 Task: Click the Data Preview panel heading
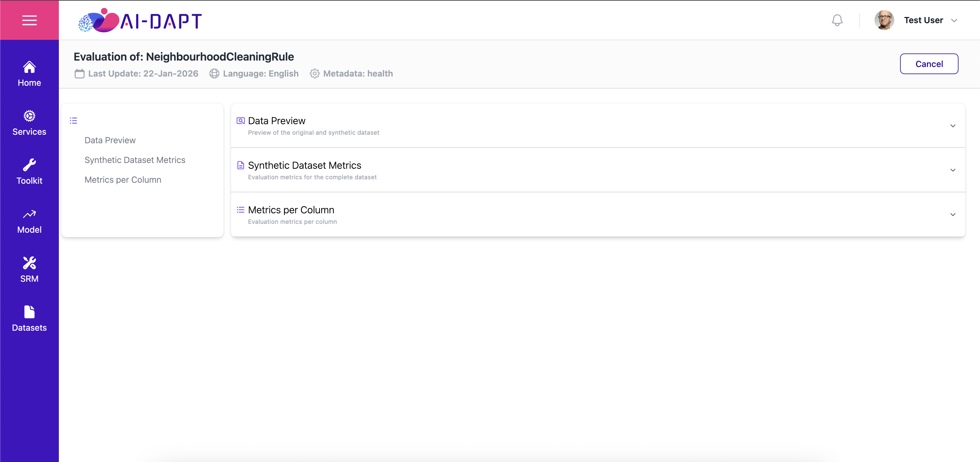[277, 121]
